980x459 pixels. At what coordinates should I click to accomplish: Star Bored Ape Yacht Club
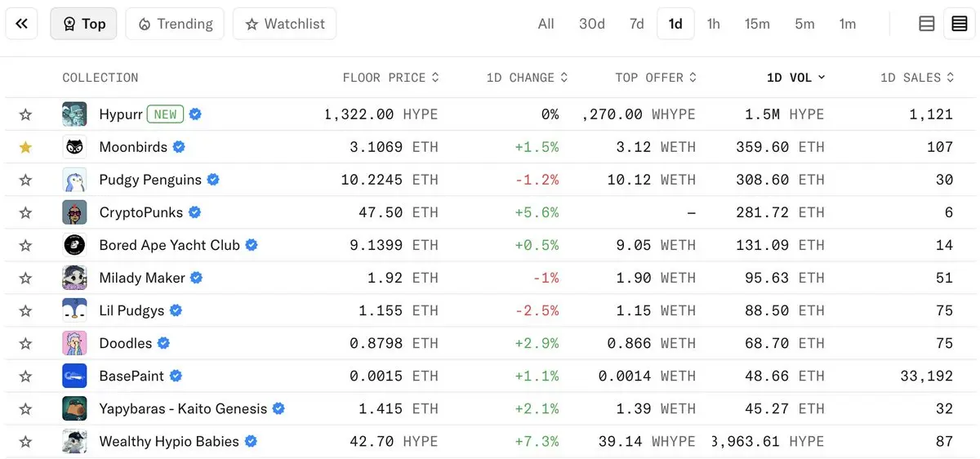(x=25, y=245)
